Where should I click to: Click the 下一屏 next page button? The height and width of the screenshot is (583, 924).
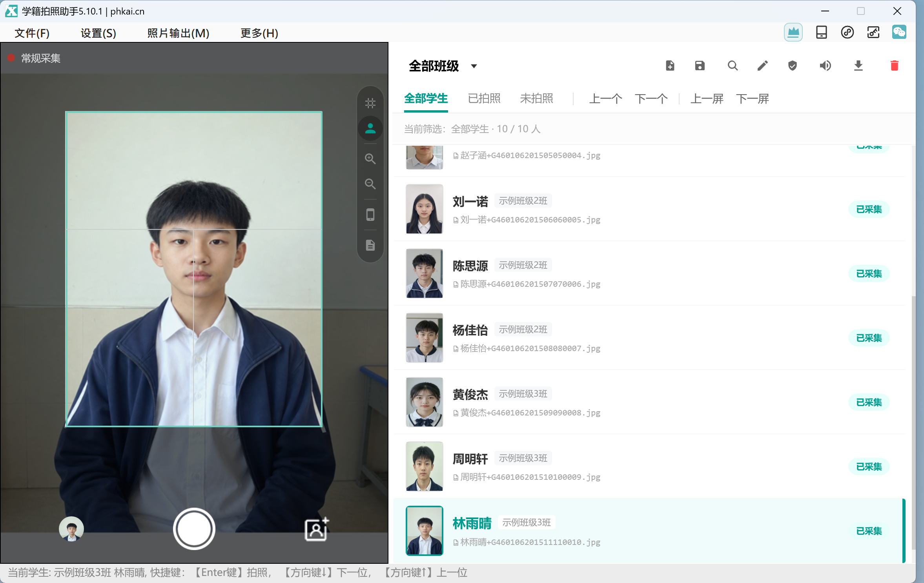click(x=752, y=98)
